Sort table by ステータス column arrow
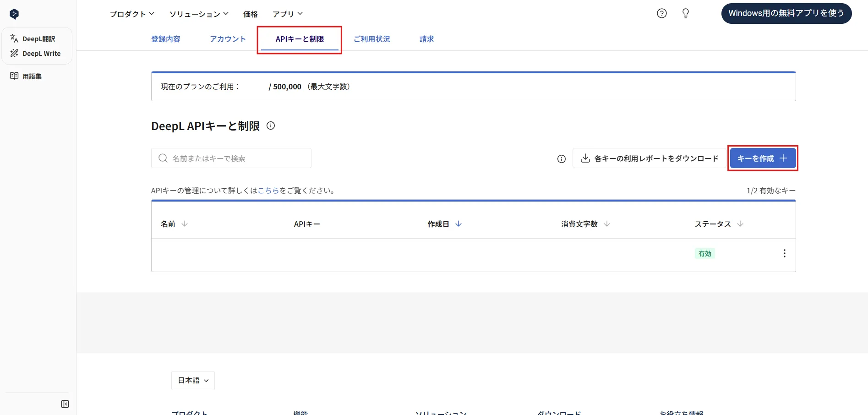The height and width of the screenshot is (415, 868). 740,224
